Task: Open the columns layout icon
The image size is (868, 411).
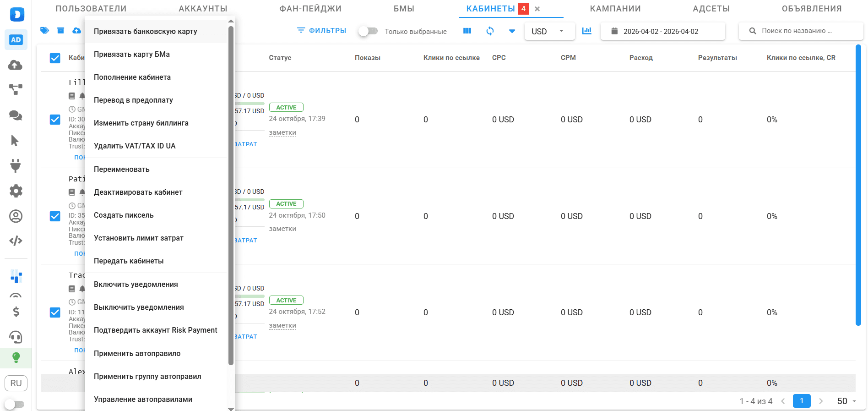Action: (467, 31)
